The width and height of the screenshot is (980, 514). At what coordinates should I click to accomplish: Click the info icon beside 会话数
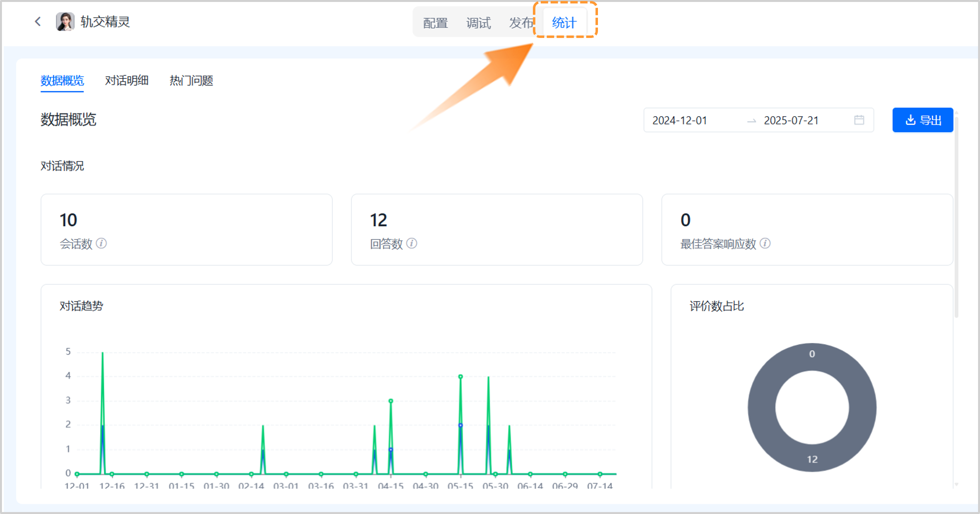(102, 243)
